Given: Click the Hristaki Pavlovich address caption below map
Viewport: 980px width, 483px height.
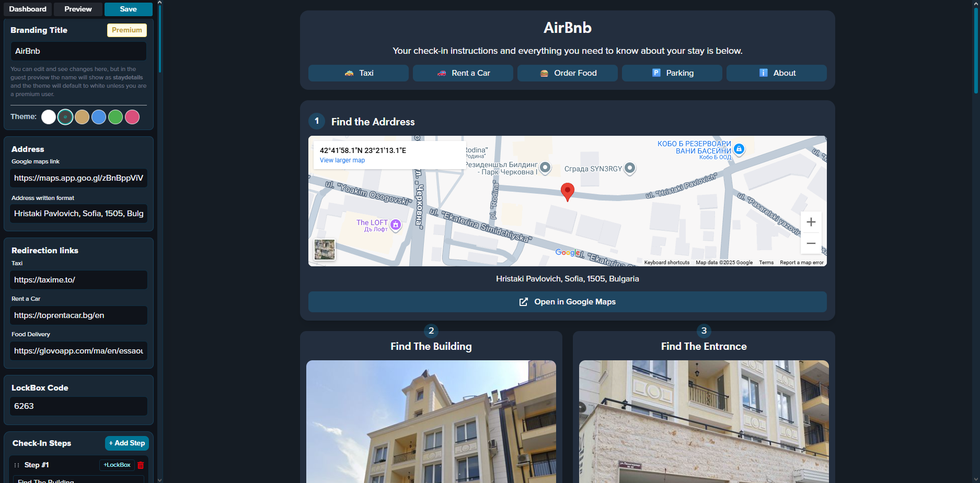Looking at the screenshot, I should pyautogui.click(x=568, y=279).
